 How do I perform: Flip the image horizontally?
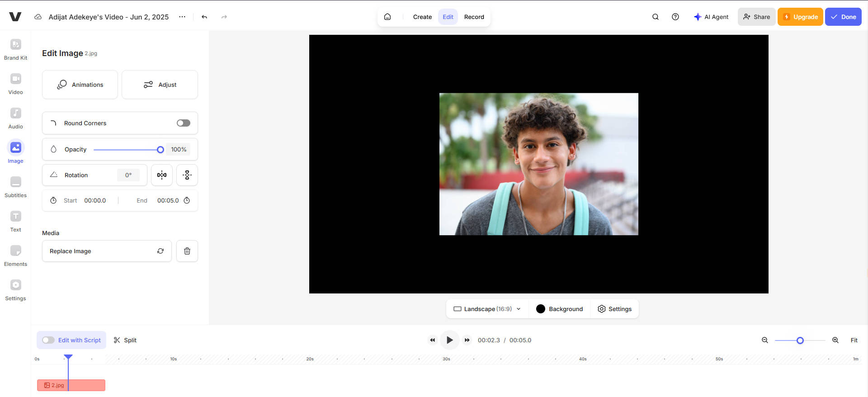click(162, 175)
